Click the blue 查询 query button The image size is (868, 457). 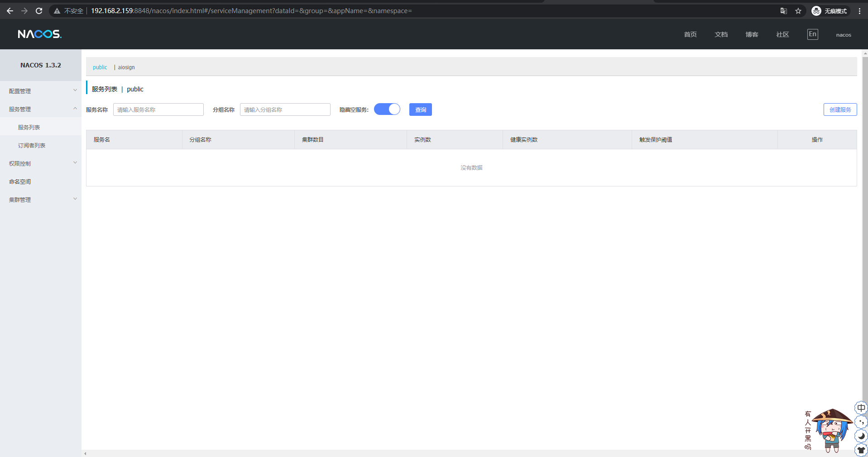click(x=421, y=109)
